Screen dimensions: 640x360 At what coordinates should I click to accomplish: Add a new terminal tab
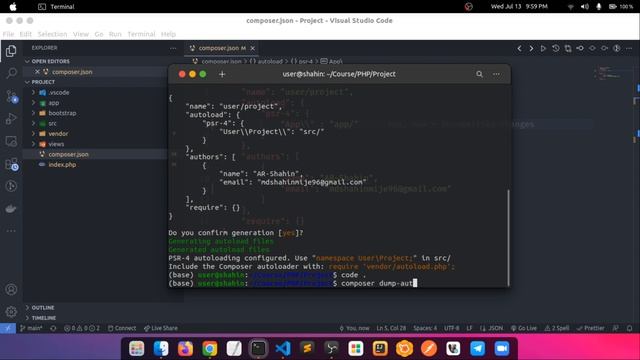click(222, 74)
